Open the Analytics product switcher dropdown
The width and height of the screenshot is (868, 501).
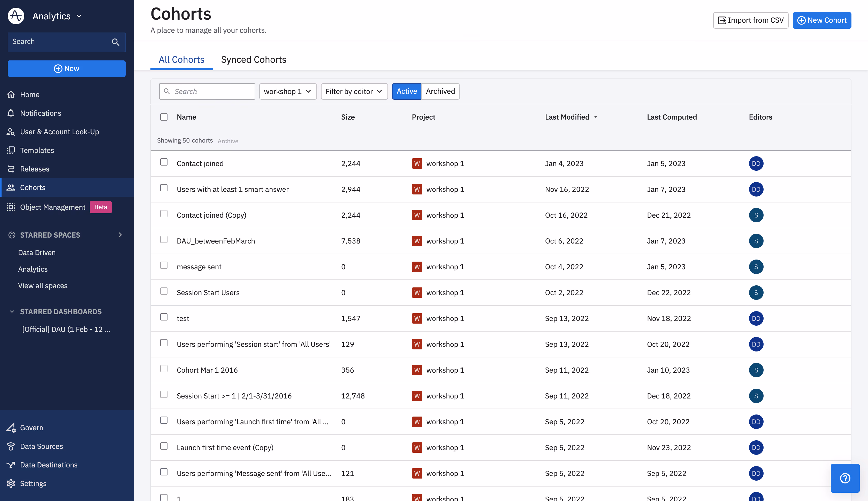pyautogui.click(x=57, y=16)
